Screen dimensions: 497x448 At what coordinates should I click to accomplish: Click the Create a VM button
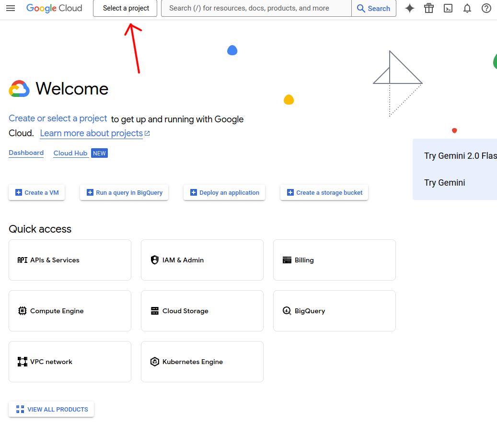coord(37,193)
